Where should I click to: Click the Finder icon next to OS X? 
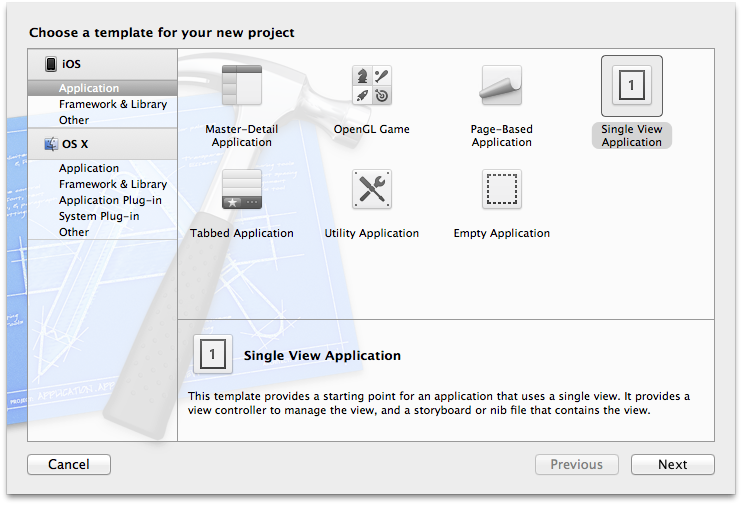51,144
